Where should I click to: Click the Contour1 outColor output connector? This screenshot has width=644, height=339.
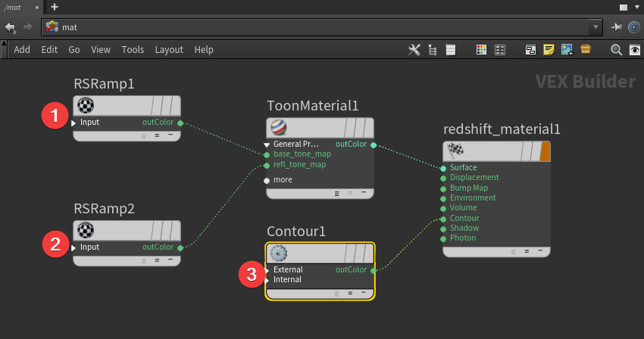tap(374, 270)
